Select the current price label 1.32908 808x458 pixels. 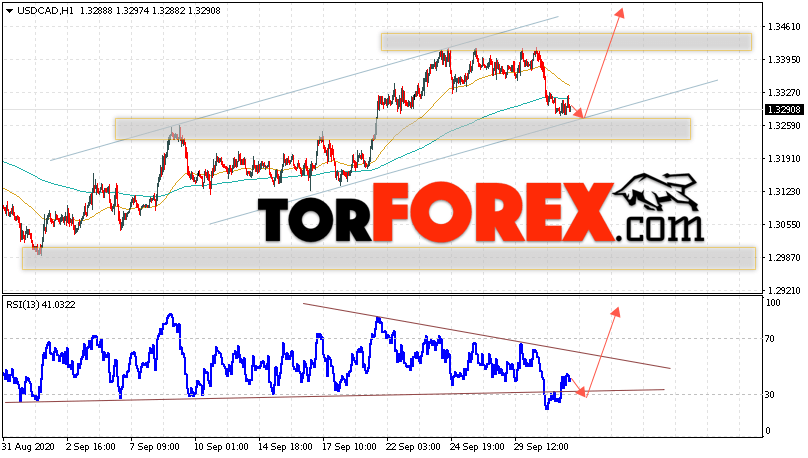[x=784, y=110]
